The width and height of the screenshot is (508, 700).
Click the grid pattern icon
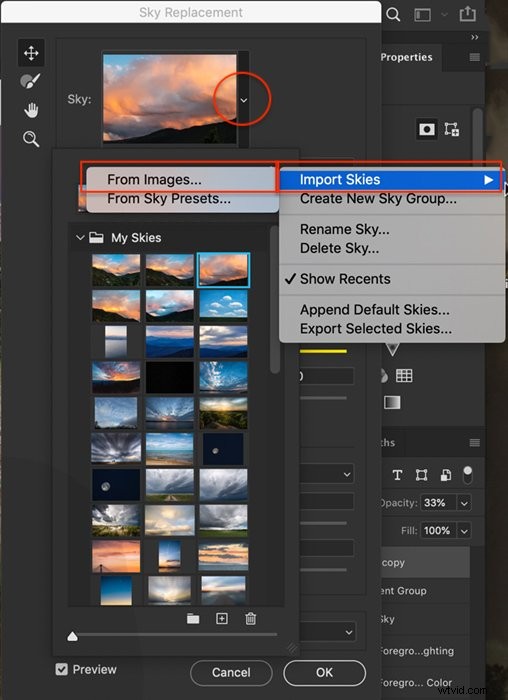tap(404, 375)
